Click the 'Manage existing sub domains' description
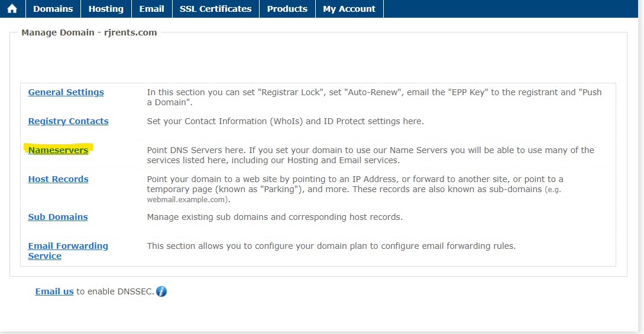Viewport: 644px width, 334px height. [x=275, y=216]
